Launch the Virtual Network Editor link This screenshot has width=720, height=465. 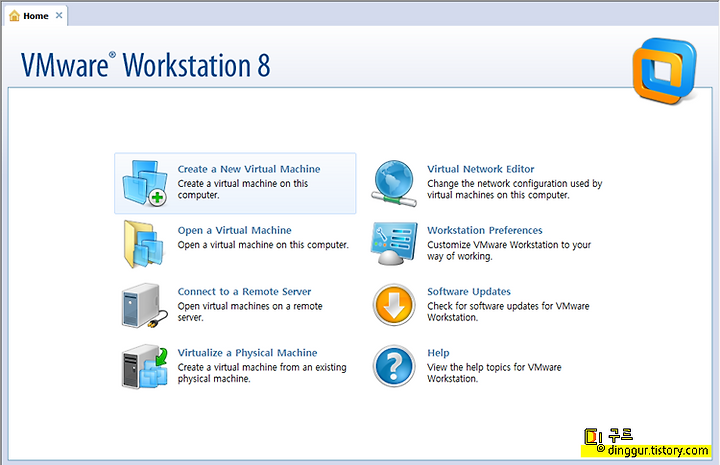pyautogui.click(x=481, y=169)
